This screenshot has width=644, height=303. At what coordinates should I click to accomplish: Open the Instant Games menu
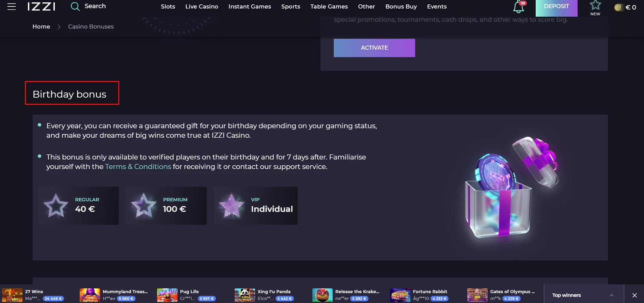(250, 6)
